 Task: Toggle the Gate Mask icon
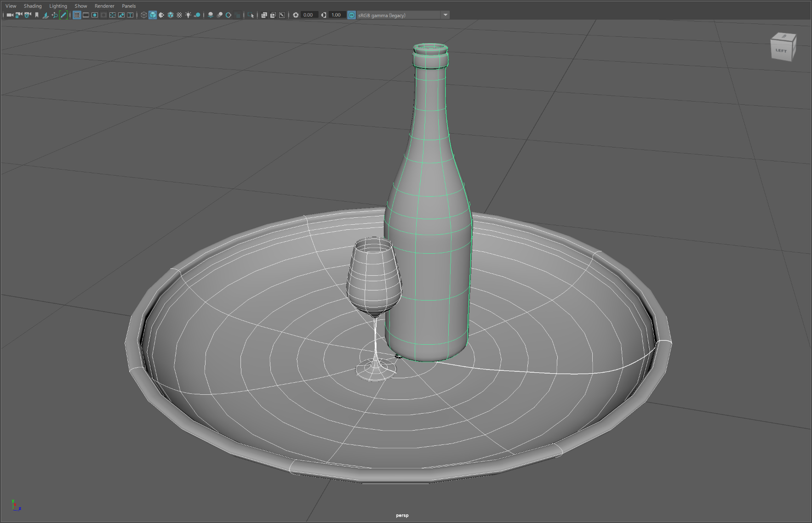point(103,15)
